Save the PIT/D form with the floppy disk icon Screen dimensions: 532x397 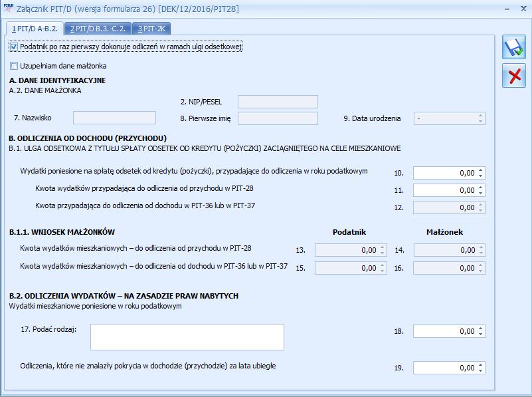[x=514, y=47]
